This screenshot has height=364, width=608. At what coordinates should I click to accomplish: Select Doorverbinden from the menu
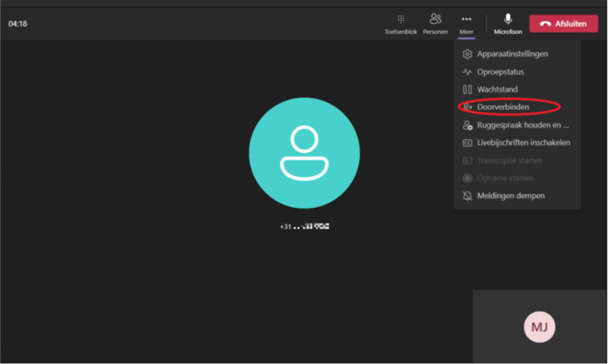(x=503, y=107)
